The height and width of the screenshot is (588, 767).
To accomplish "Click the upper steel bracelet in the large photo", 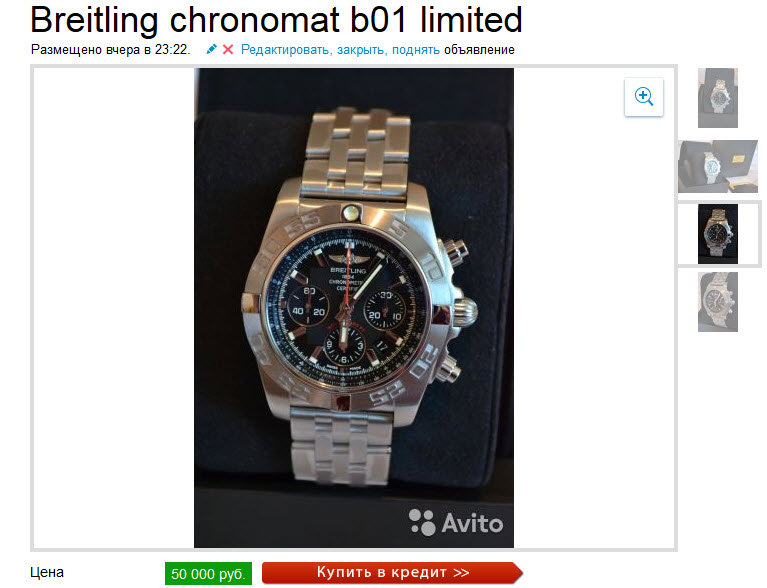I will (x=356, y=152).
